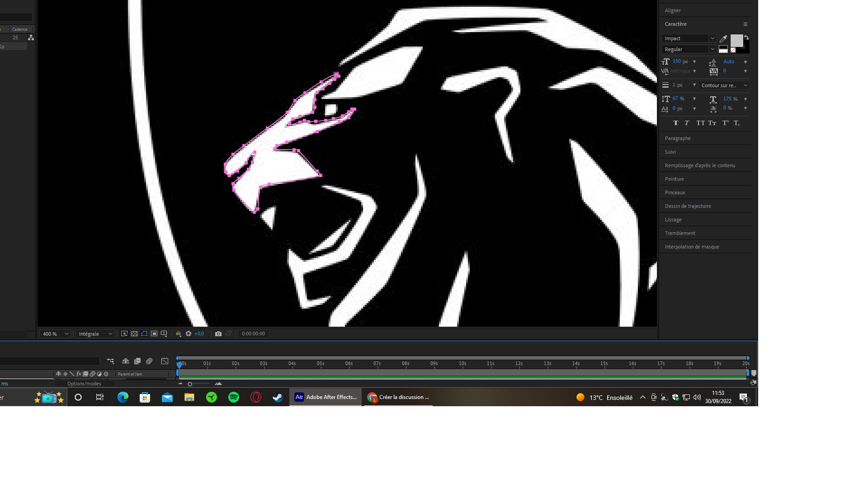Toggle mask and shape path visibility
The width and height of the screenshot is (868, 488).
pyautogui.click(x=144, y=334)
